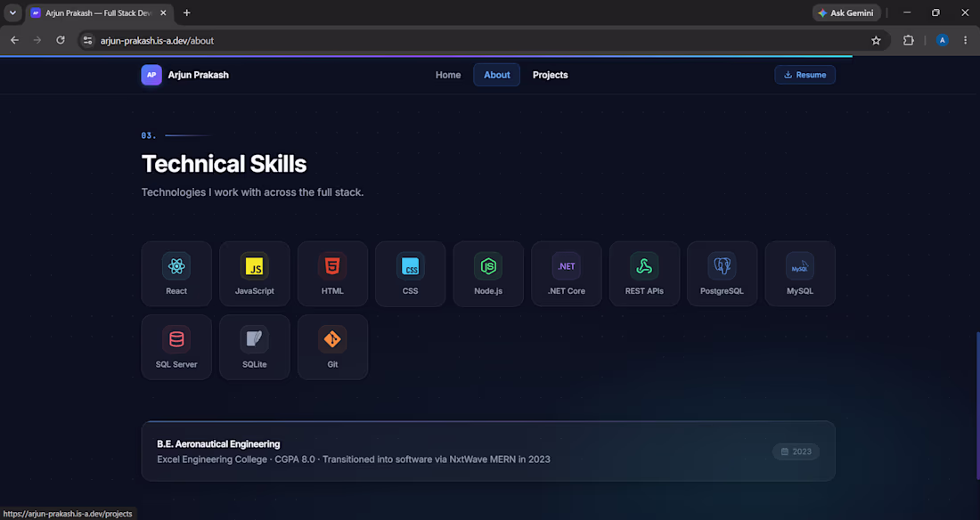Click the 'Technologies I work with' subtitle
The width and height of the screenshot is (980, 520).
(x=252, y=192)
